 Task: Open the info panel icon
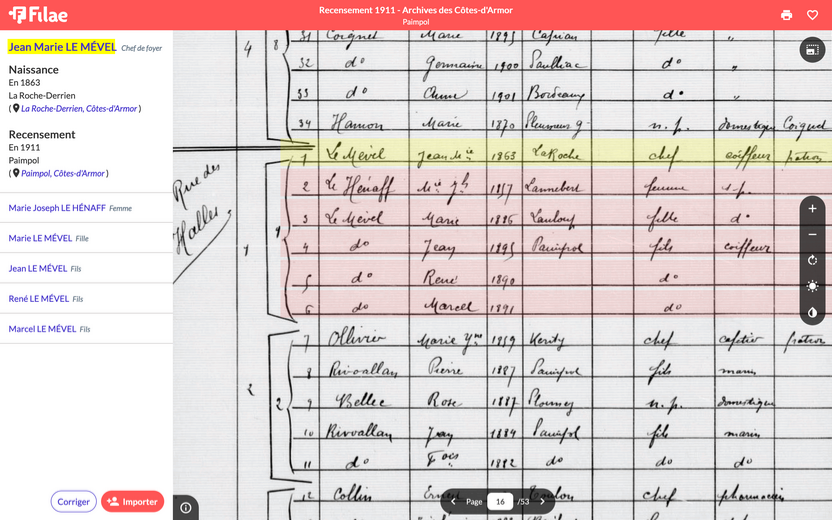tap(186, 508)
